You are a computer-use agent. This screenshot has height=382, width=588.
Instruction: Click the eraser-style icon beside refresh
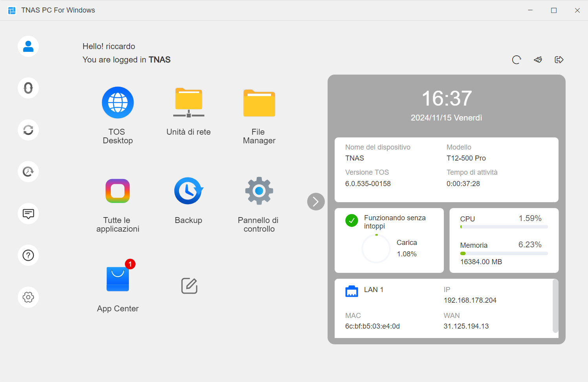coord(538,60)
